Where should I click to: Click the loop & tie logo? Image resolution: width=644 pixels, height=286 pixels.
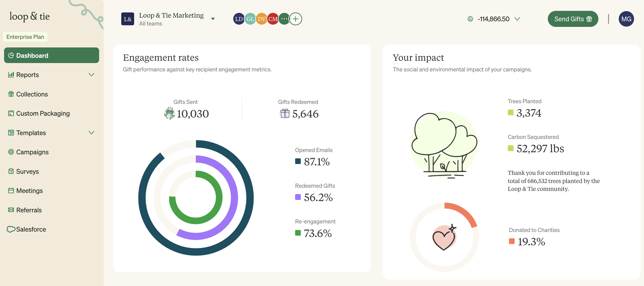click(30, 16)
